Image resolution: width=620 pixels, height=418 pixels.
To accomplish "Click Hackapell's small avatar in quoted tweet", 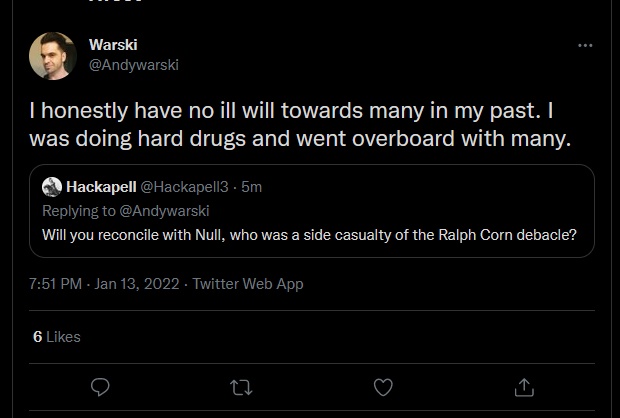I will pos(52,187).
